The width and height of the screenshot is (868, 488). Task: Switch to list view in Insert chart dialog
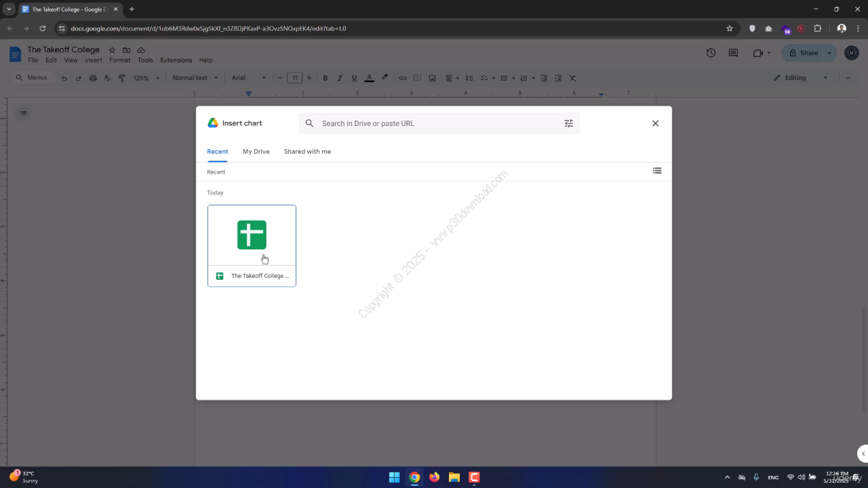coord(656,171)
